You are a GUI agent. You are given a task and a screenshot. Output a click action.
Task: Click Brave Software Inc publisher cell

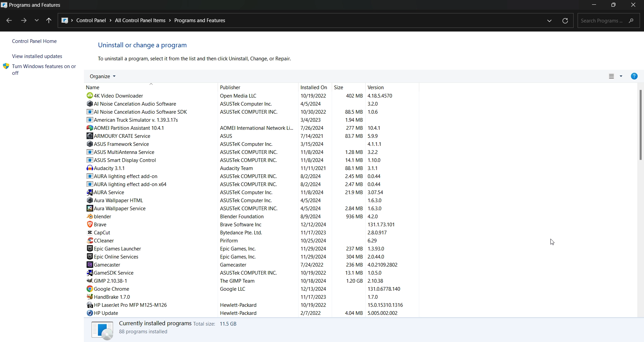click(240, 225)
